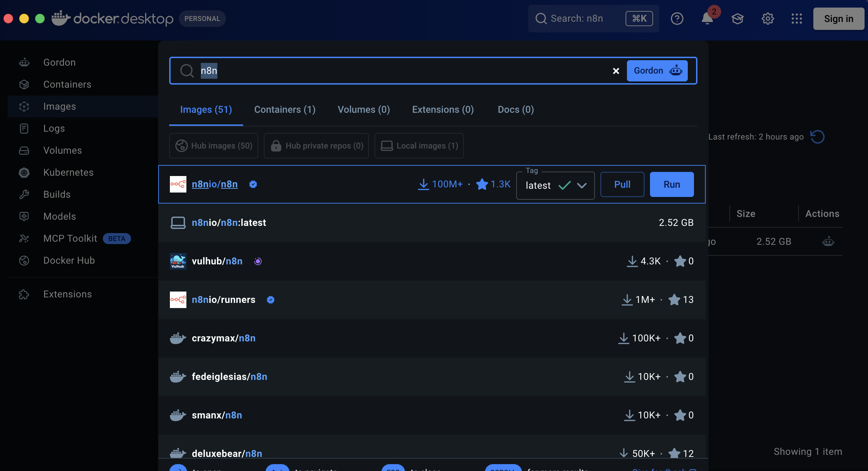Select the n8nio/runners result
This screenshot has height=471, width=868.
tap(432, 300)
